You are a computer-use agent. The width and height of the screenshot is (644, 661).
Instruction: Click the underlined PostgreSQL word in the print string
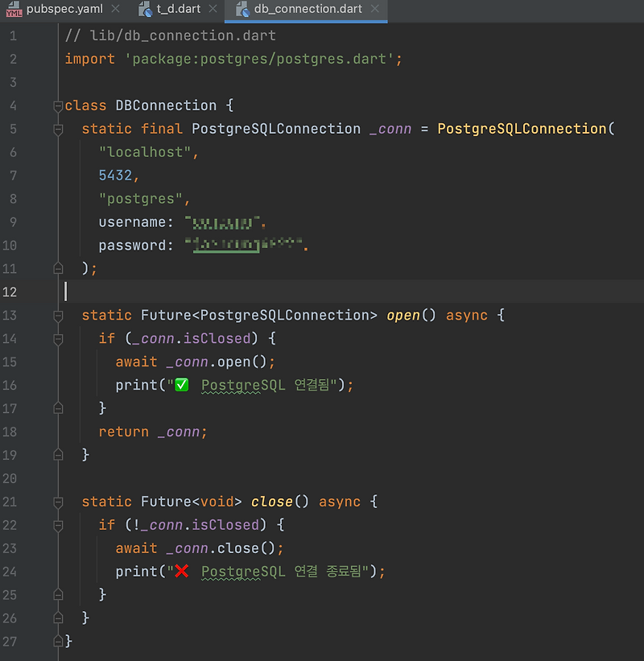(x=242, y=385)
